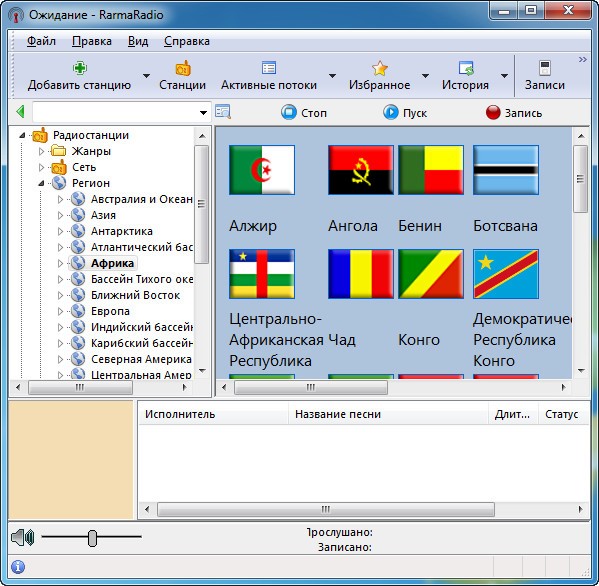Sort by Название песни column header
Image resolution: width=599 pixels, height=586 pixels.
click(x=388, y=414)
